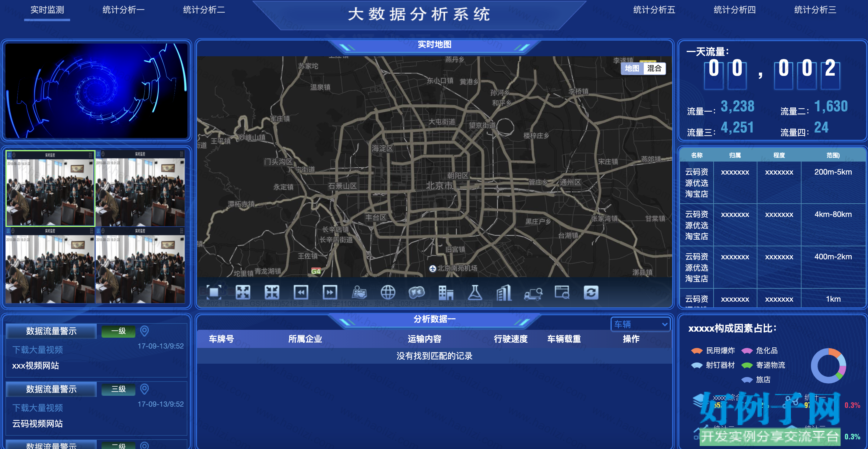Switch to the 统计分析四 tab

point(734,10)
